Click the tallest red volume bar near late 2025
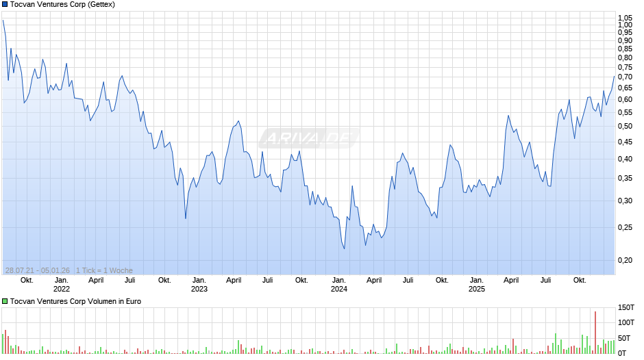Viewport: 644px width, 360px height. click(595, 333)
